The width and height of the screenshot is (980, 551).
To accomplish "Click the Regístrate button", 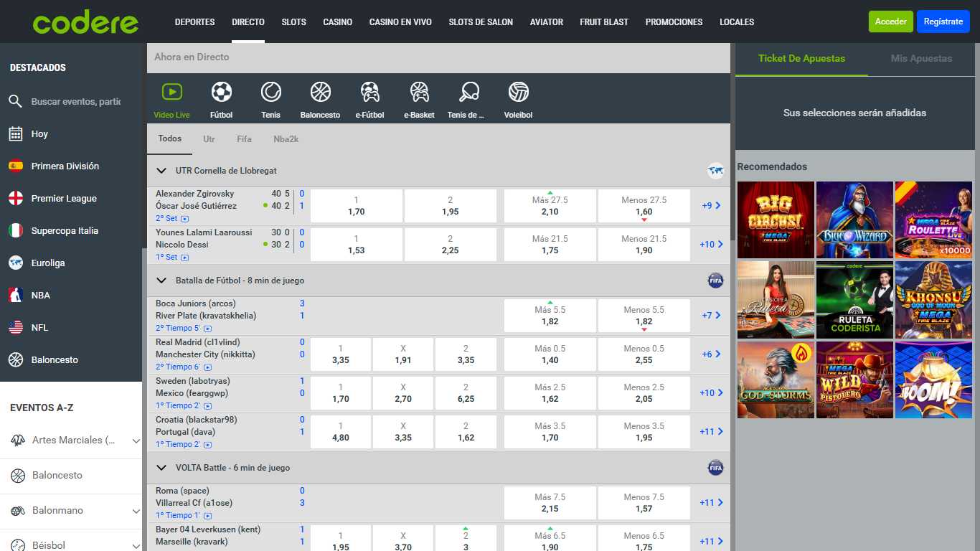I will point(943,22).
